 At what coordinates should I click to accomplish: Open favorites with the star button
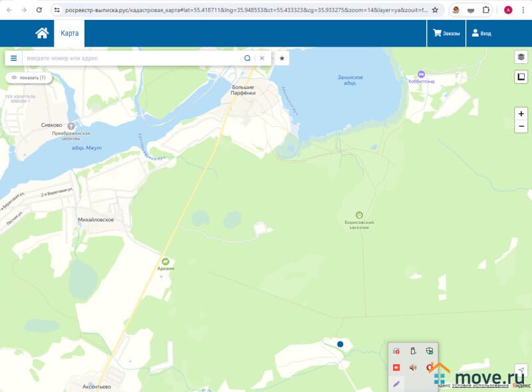tap(282, 58)
